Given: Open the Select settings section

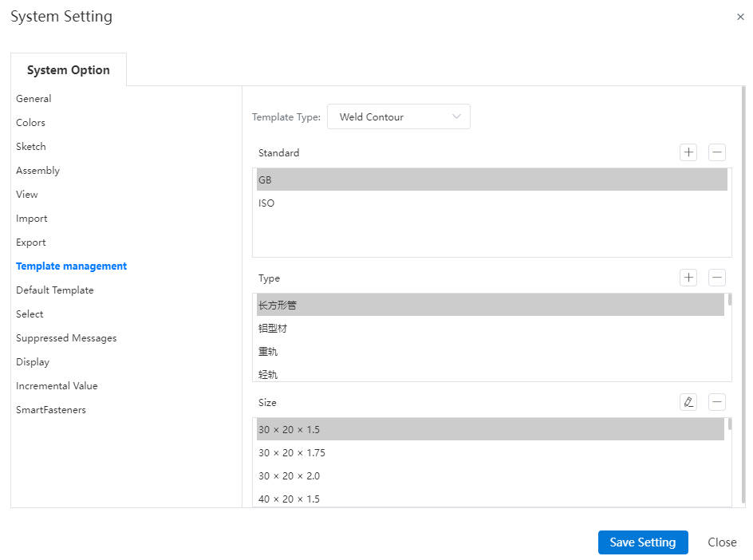Looking at the screenshot, I should tap(30, 314).
